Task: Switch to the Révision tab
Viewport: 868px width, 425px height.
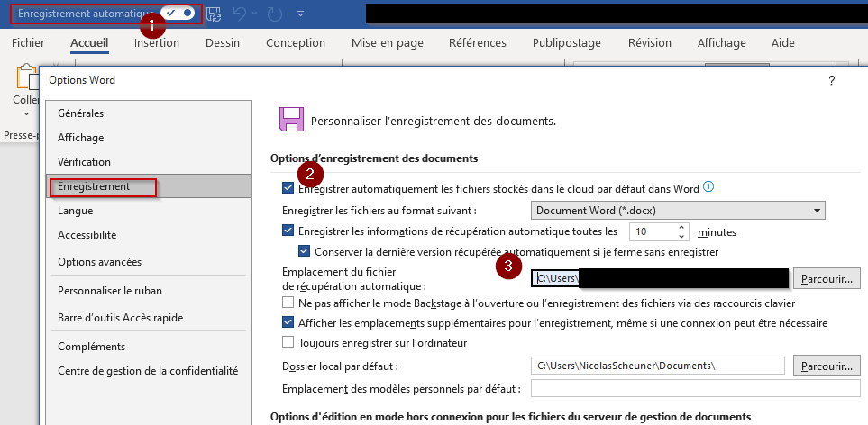Action: [x=650, y=42]
